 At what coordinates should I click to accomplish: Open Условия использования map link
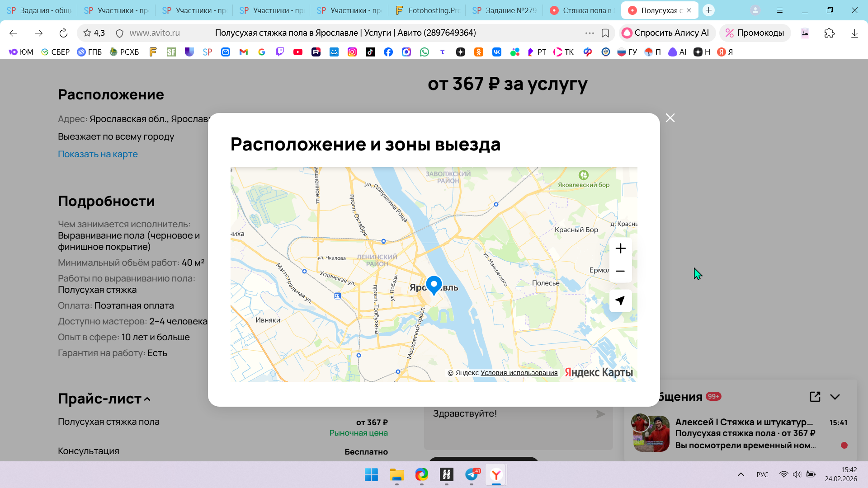click(x=519, y=373)
